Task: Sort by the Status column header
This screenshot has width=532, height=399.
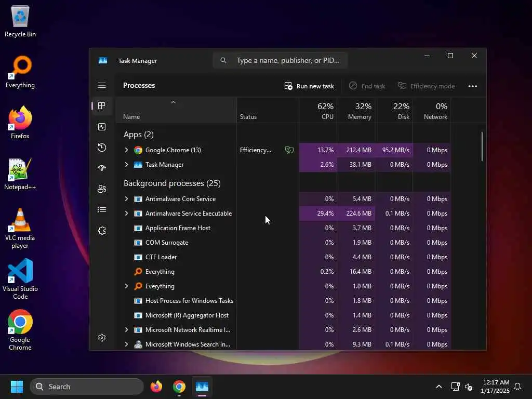Action: point(268,110)
